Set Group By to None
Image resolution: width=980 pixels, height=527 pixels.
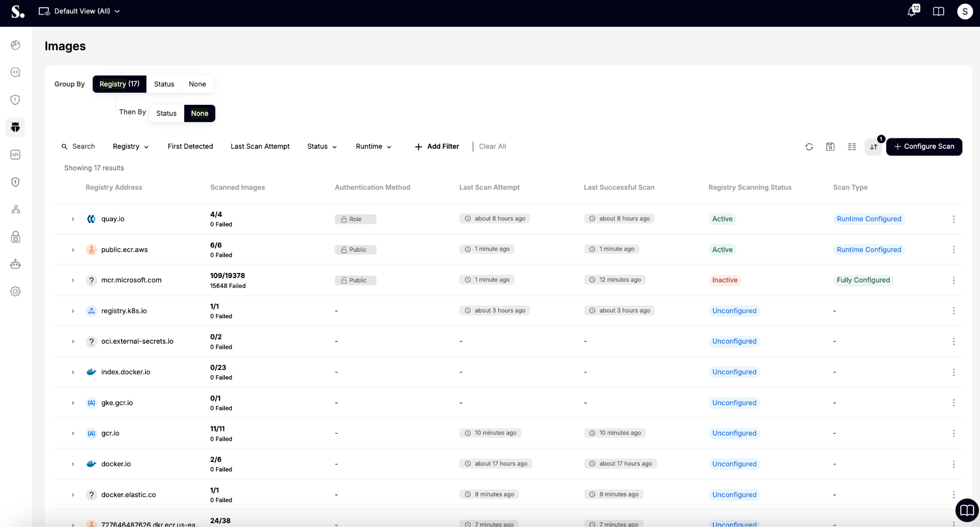click(197, 84)
